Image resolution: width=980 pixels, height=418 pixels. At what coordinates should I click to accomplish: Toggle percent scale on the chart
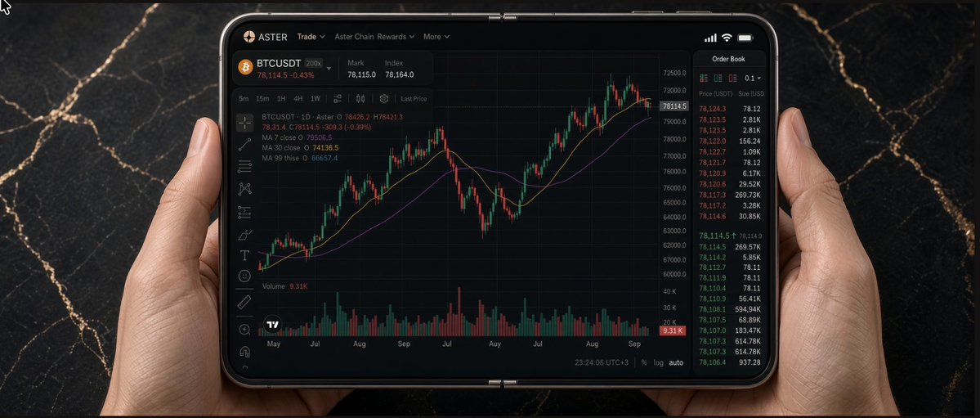pos(644,363)
